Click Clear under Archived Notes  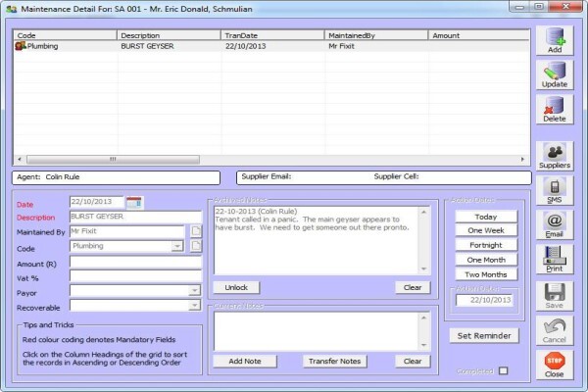[413, 288]
